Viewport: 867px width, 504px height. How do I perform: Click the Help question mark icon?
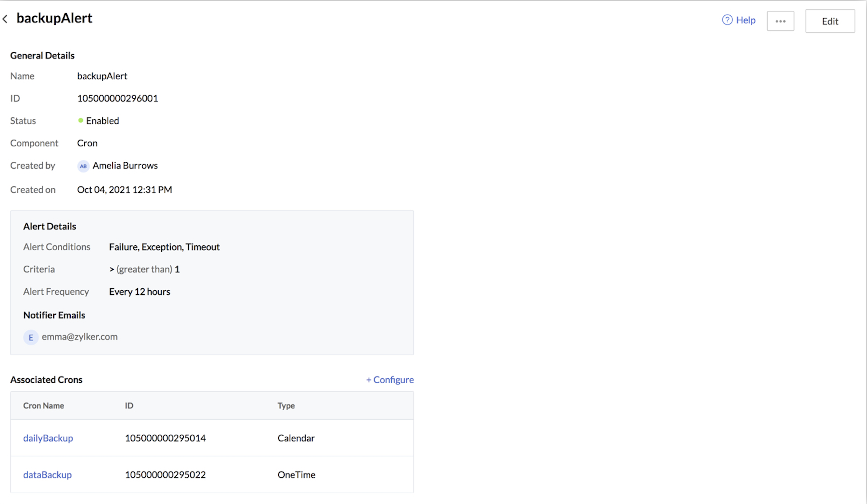tap(727, 20)
